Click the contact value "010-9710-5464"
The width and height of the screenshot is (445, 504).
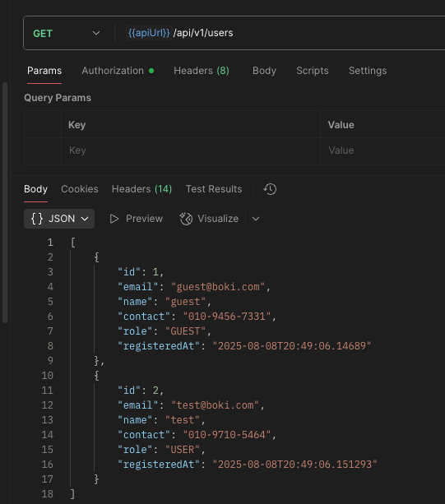tap(227, 435)
